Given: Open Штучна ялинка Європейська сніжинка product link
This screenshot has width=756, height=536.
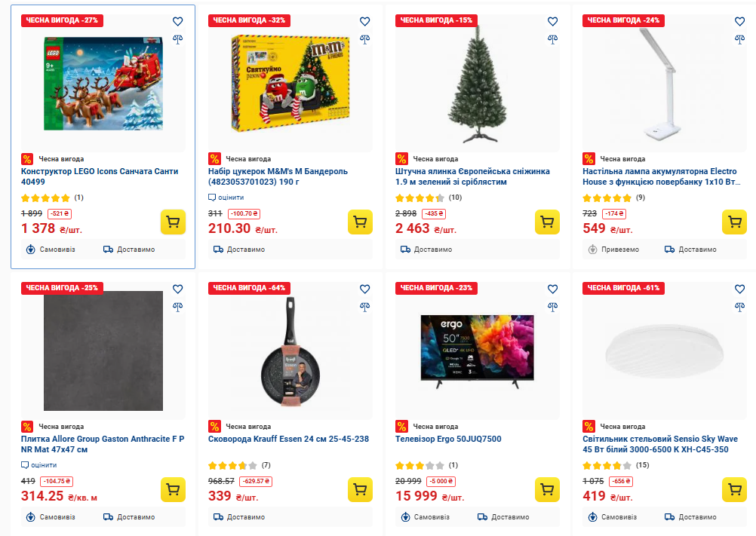Looking at the screenshot, I should tap(472, 176).
